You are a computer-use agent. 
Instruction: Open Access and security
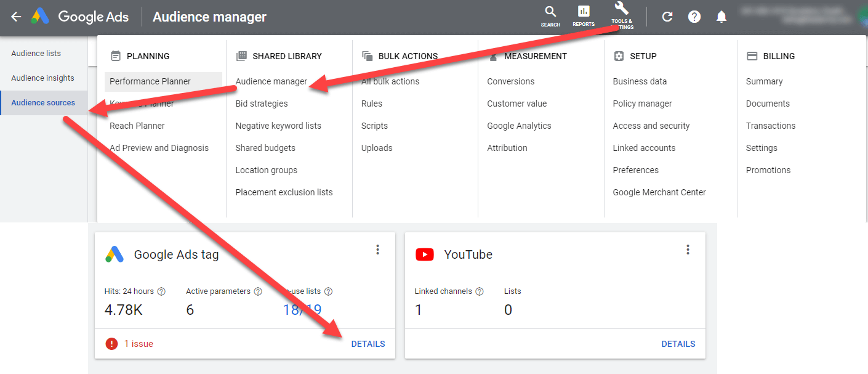pyautogui.click(x=651, y=126)
